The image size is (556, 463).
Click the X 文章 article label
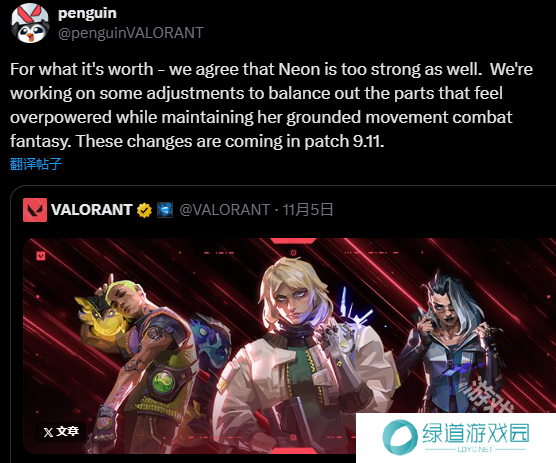(x=61, y=431)
